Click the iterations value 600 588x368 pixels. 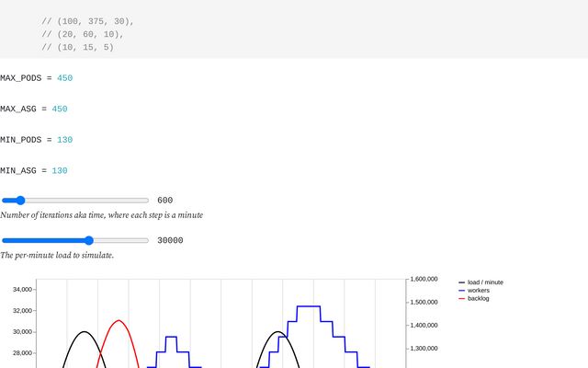point(165,201)
